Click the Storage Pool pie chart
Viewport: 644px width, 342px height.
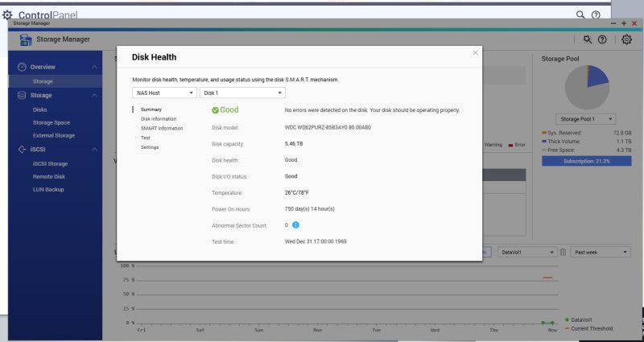click(x=587, y=87)
